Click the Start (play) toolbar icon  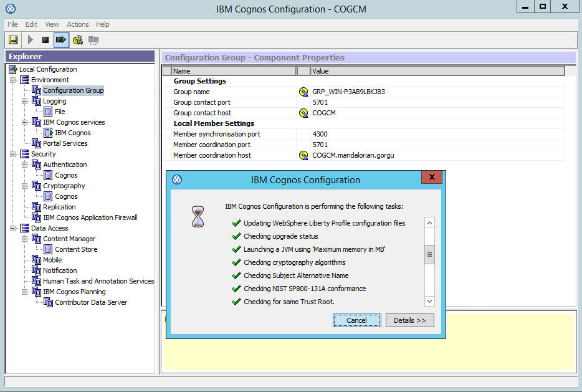31,40
